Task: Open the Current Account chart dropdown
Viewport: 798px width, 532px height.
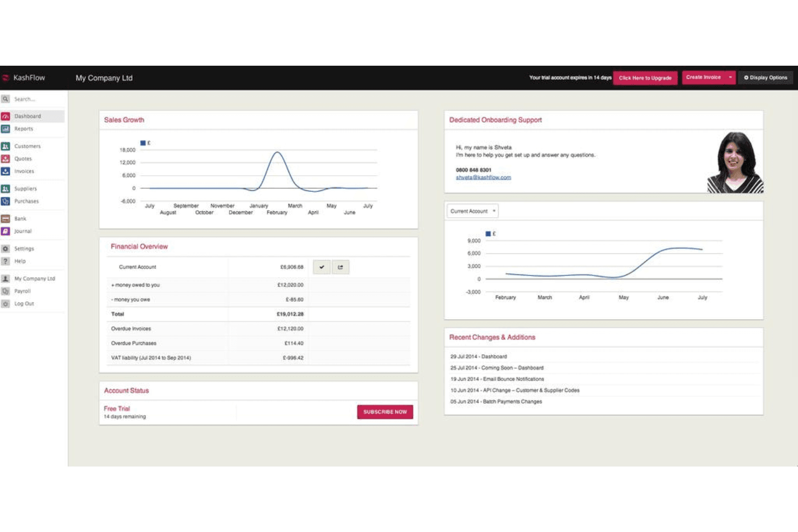Action: coord(473,211)
